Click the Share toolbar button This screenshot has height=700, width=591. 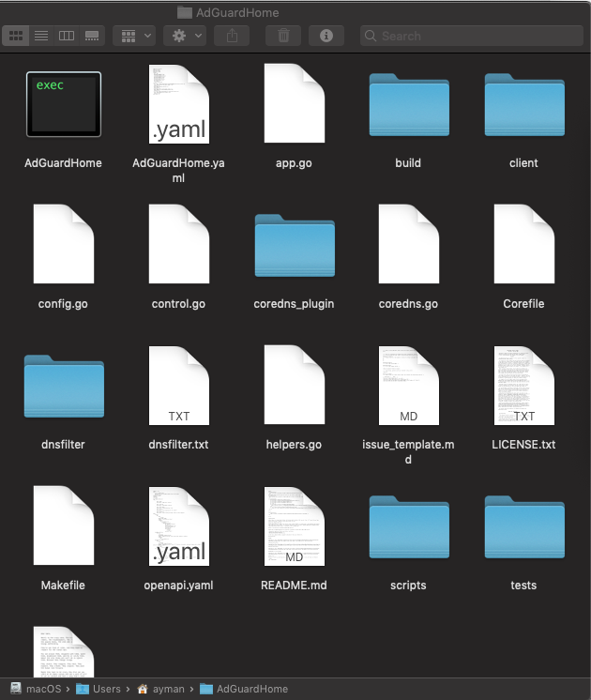click(232, 36)
